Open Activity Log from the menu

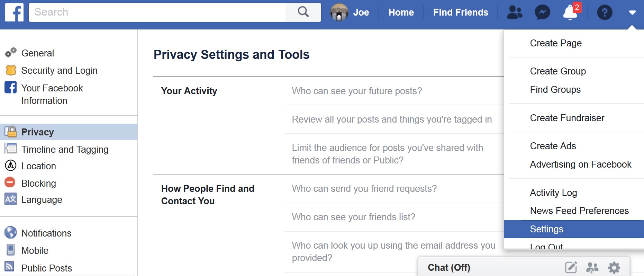tap(553, 193)
